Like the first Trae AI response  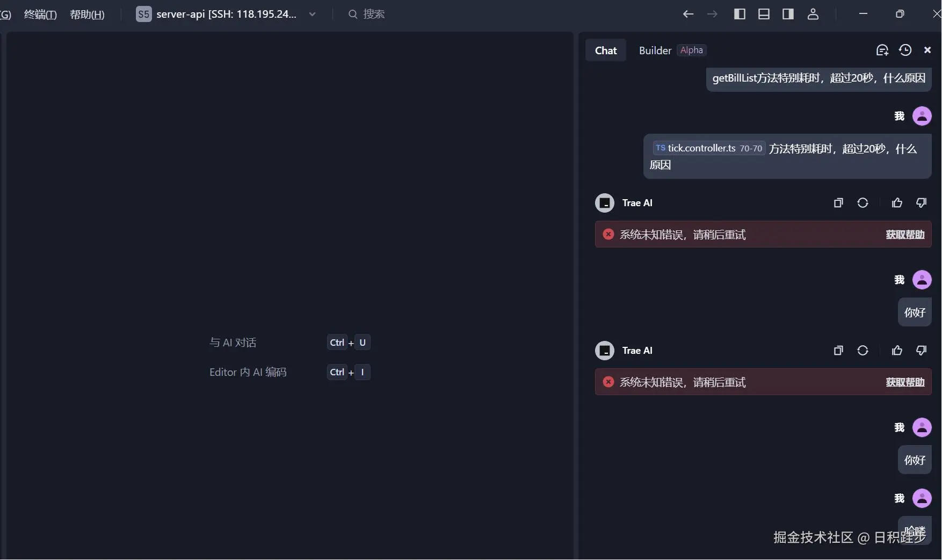point(897,203)
